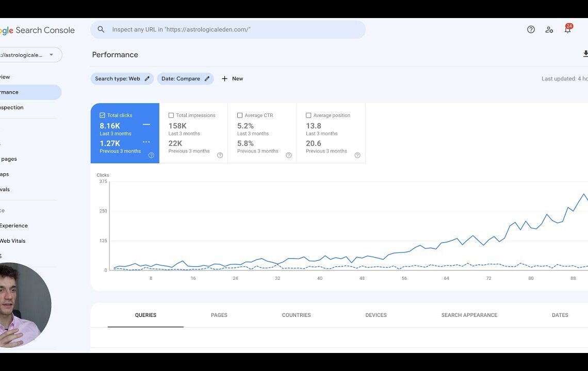Click the help icon in Average CTR card
The width and height of the screenshot is (588, 371).
click(289, 155)
